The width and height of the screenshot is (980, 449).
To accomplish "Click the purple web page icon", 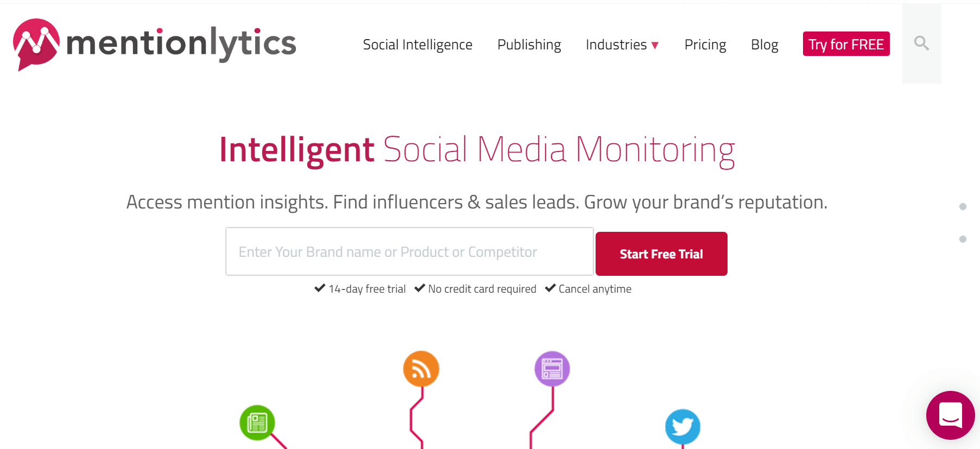I will (552, 369).
